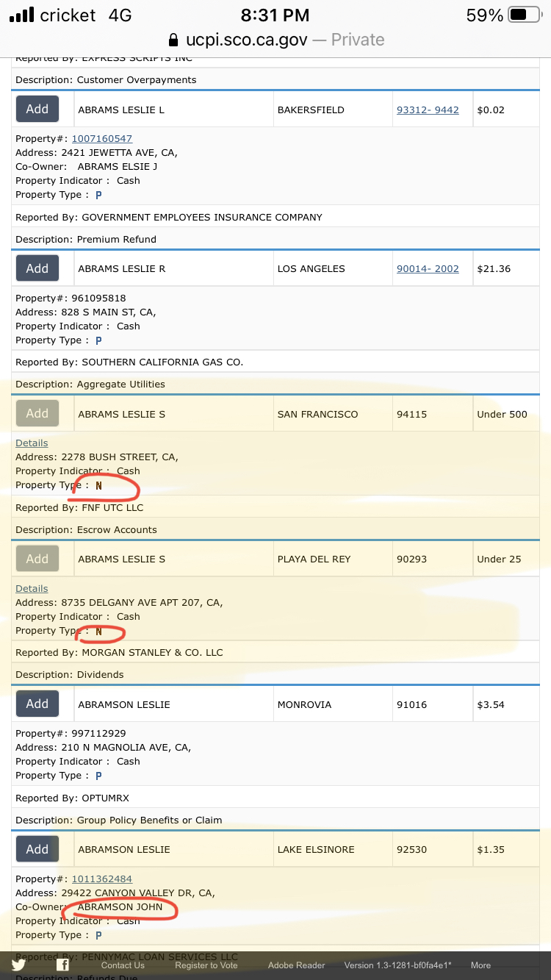
Task: Open Contact Us footer link
Action: pyautogui.click(x=123, y=965)
